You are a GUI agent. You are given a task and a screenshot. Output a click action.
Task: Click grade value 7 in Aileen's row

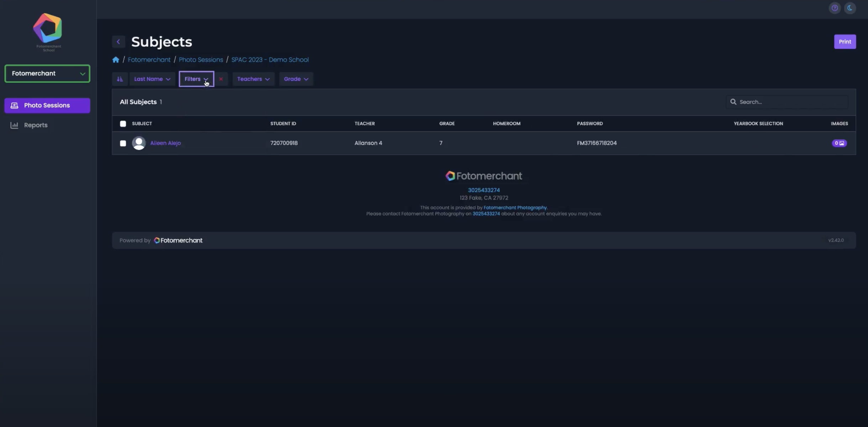[441, 143]
